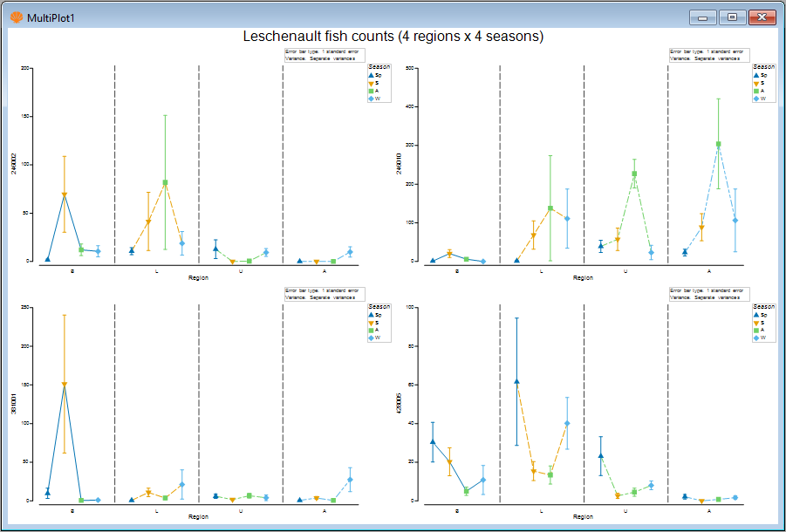Screen dimensions: 786x532
Task: Click the error bar type note in the 250-max plot
Action: pos(325,294)
